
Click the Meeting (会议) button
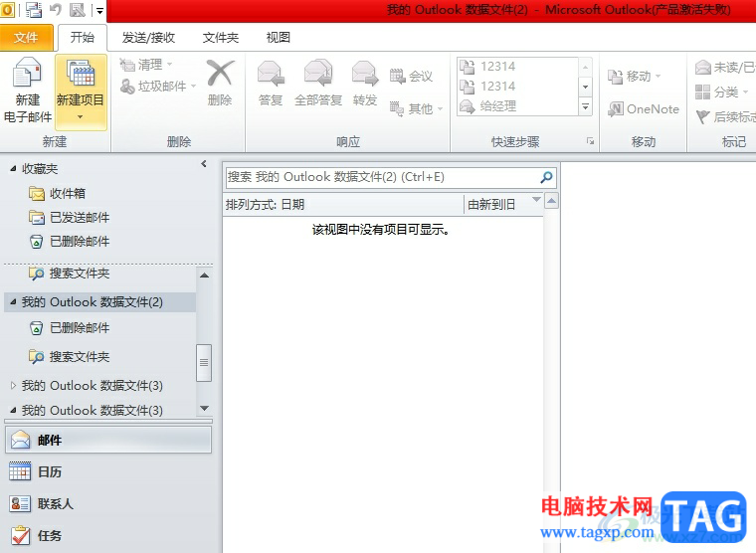point(411,77)
